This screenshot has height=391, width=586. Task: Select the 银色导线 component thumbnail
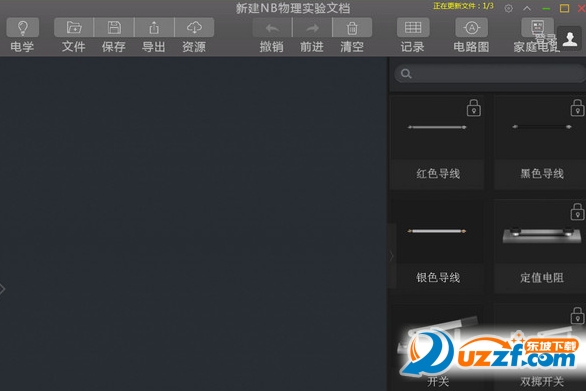(x=437, y=231)
